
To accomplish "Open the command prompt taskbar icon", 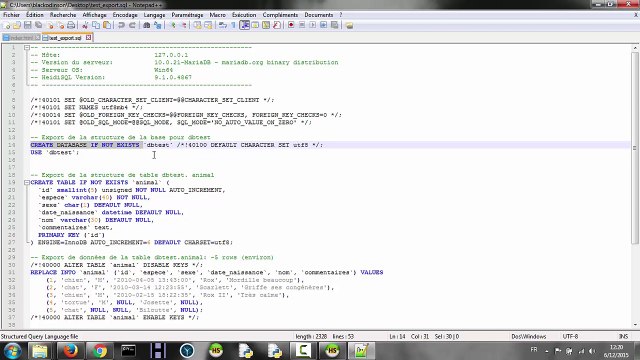I will 129,351.
